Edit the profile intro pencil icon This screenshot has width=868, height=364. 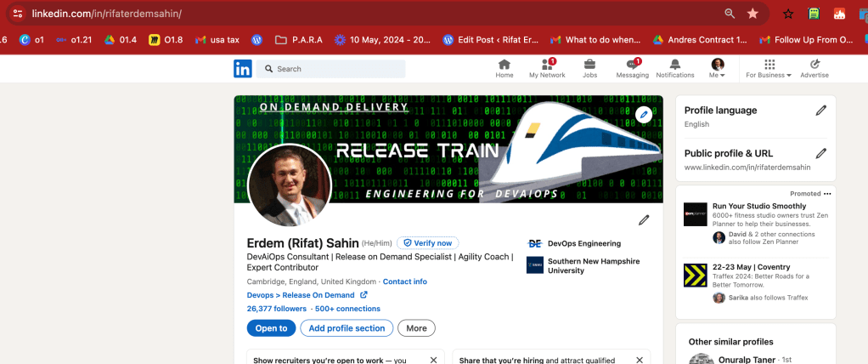tap(643, 220)
